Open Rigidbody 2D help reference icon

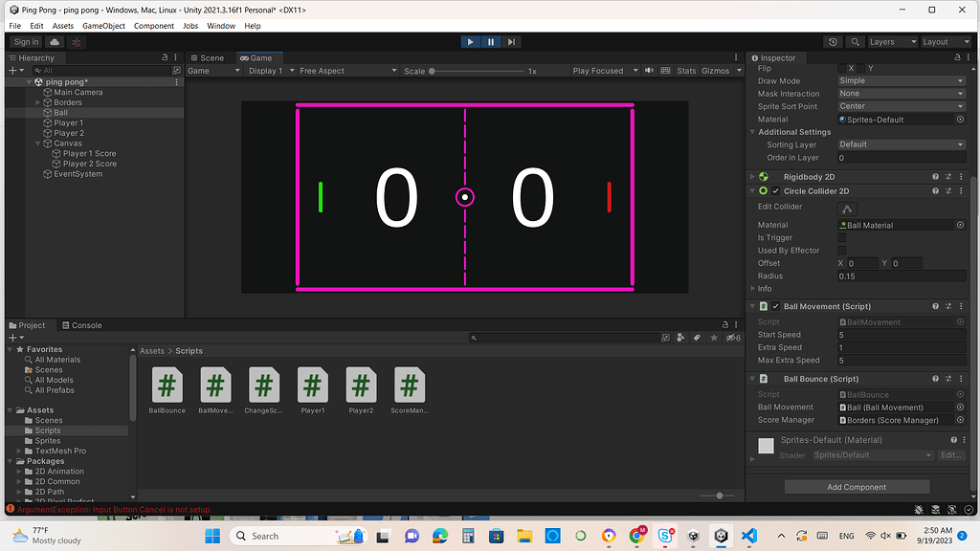click(x=935, y=177)
